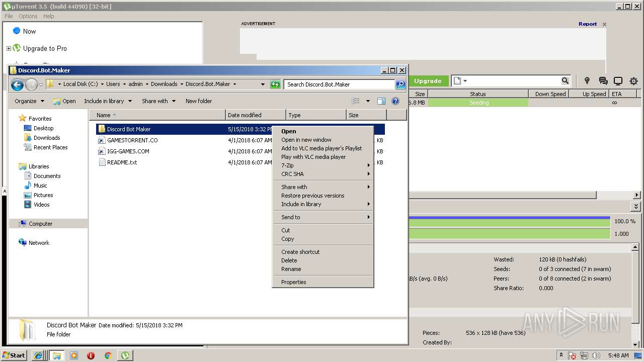Open the uTorrent Options menu

tap(28, 16)
